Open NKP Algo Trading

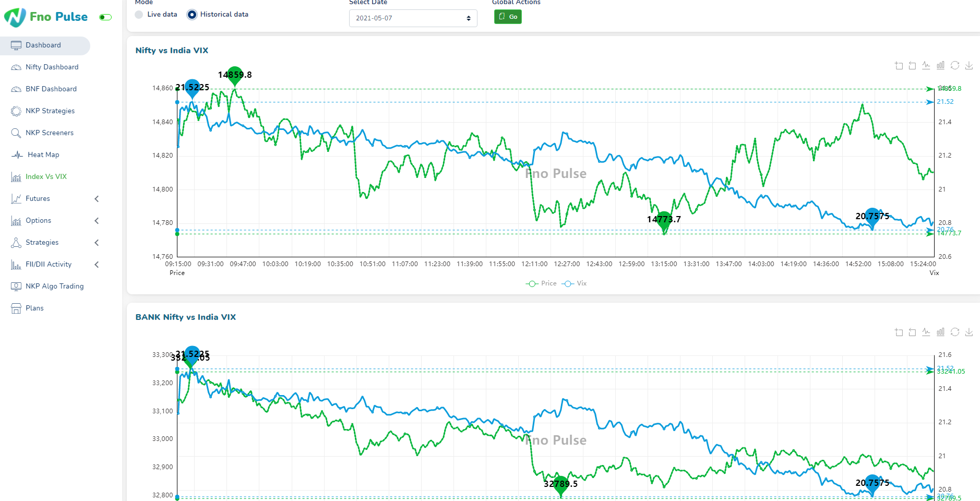55,287
